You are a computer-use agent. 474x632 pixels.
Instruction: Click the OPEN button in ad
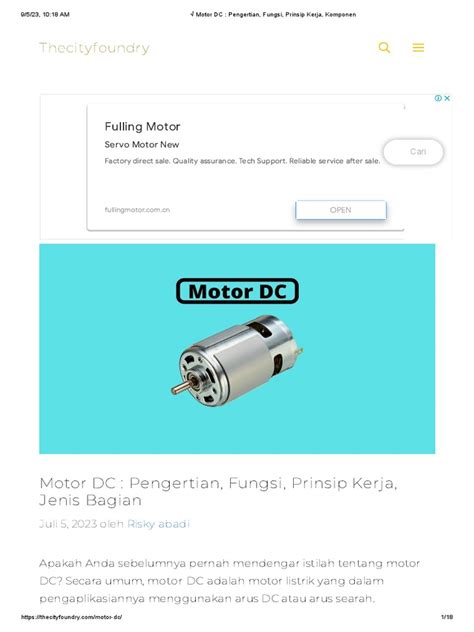(341, 210)
